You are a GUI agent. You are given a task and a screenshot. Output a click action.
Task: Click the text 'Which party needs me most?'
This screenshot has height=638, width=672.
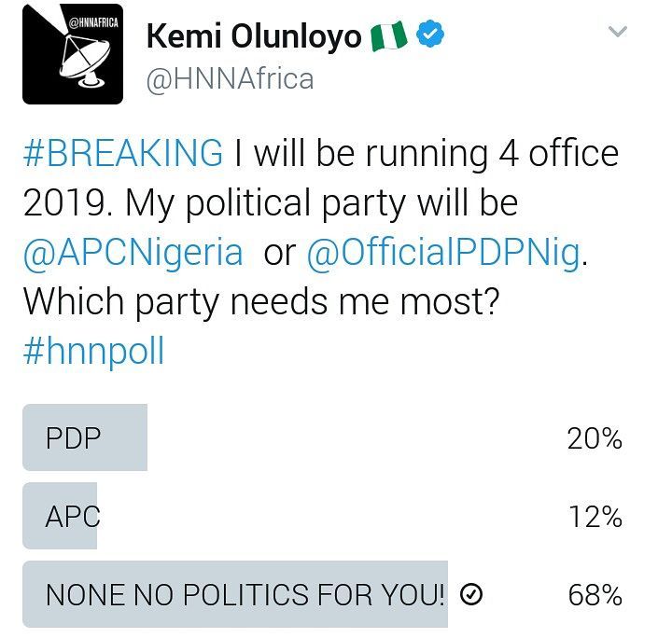[x=261, y=302]
